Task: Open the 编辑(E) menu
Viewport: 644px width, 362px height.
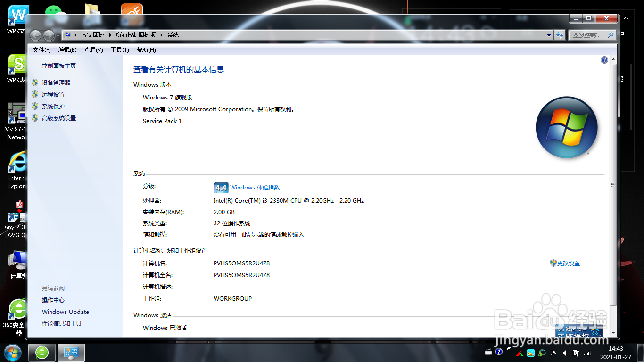Action: 67,49
